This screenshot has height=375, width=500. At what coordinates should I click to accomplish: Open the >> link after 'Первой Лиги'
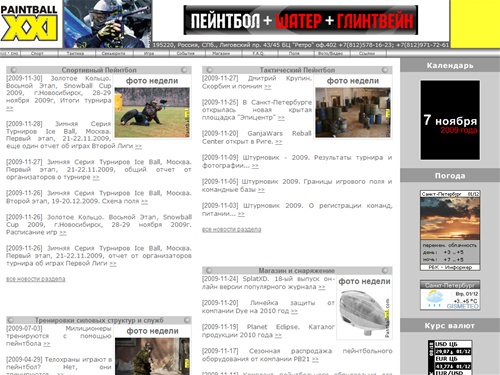click(113, 263)
